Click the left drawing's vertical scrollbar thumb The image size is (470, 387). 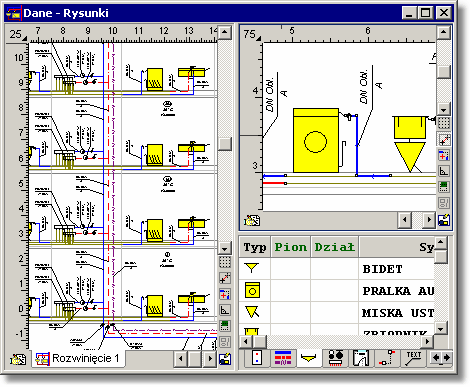pyautogui.click(x=225, y=144)
